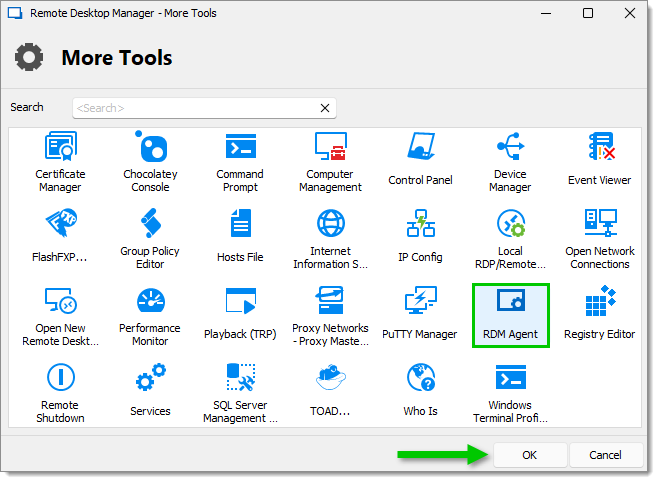Select SQL Server Management tool
658x482 pixels.
240,393
